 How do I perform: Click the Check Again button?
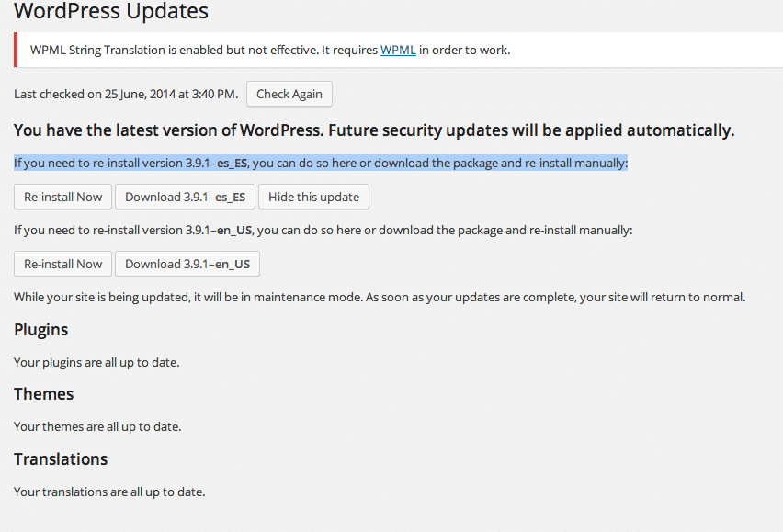tap(289, 94)
